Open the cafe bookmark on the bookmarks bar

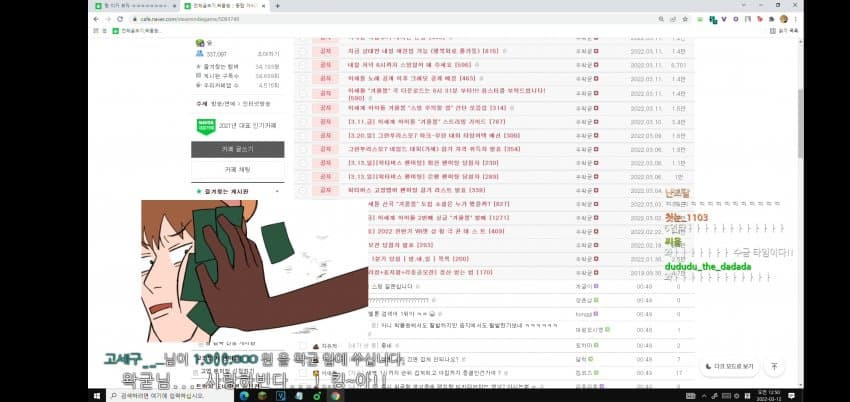pyautogui.click(x=137, y=31)
